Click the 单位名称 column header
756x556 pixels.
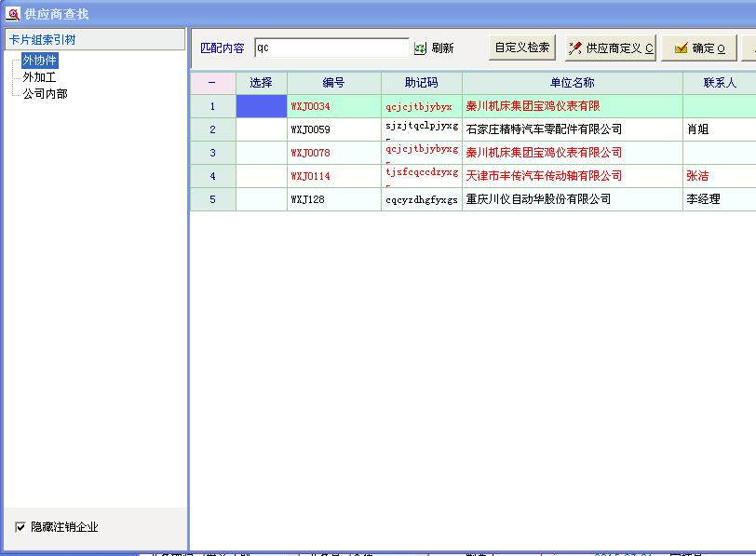pyautogui.click(x=572, y=83)
